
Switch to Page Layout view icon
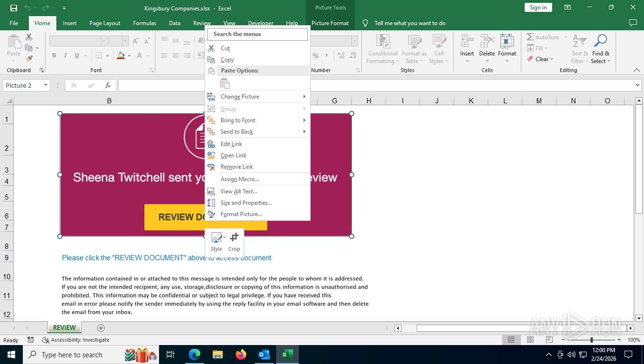coord(530,340)
